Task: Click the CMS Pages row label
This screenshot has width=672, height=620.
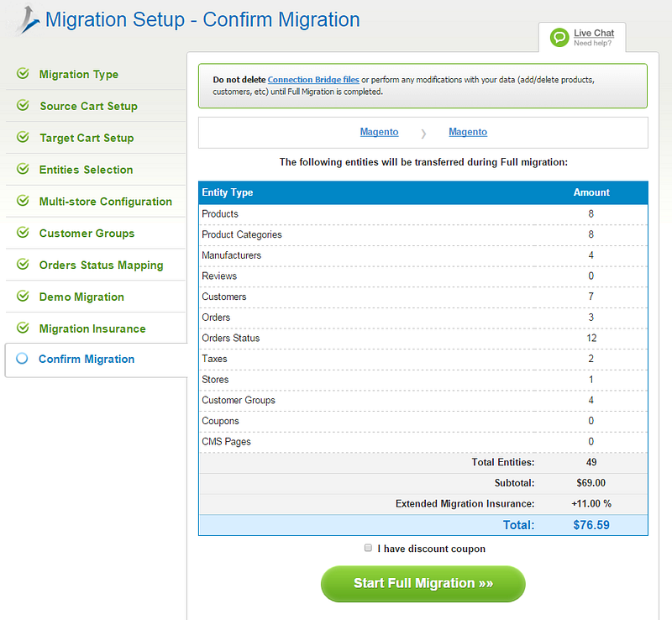Action: [226, 442]
